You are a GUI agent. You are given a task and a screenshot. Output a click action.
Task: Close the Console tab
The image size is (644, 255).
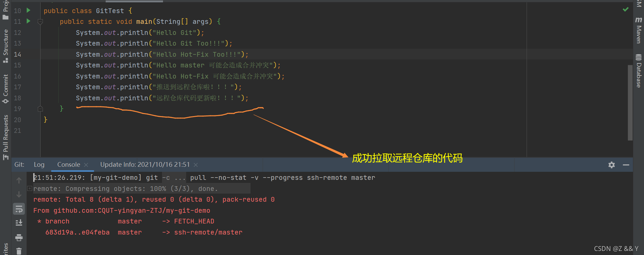[86, 165]
